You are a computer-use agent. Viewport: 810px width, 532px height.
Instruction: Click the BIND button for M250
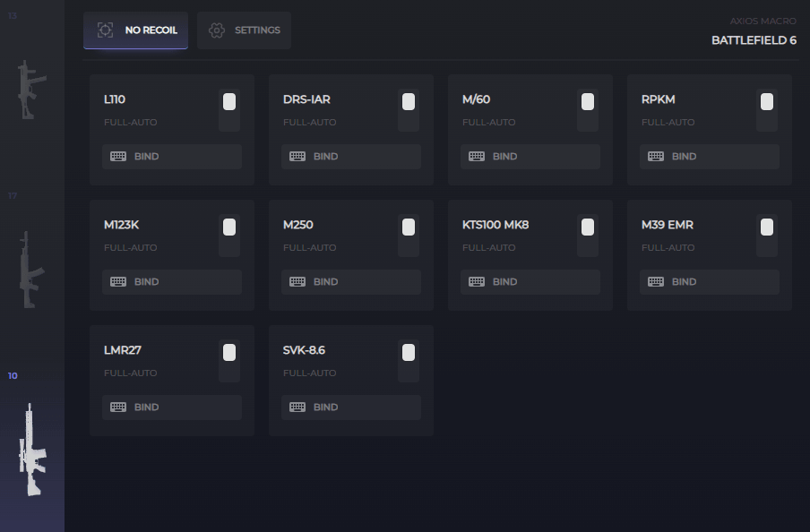[351, 282]
